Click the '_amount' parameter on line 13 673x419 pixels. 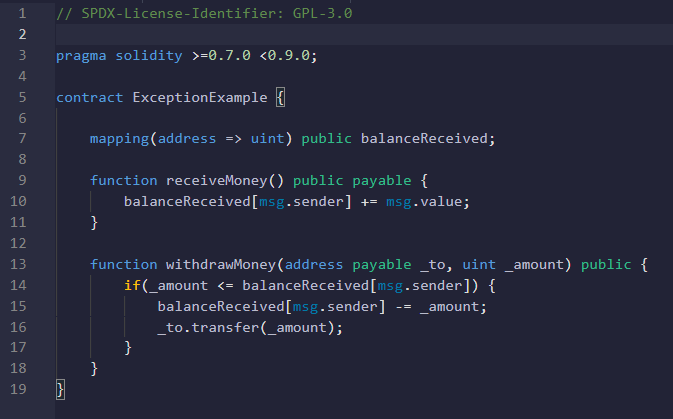click(534, 265)
